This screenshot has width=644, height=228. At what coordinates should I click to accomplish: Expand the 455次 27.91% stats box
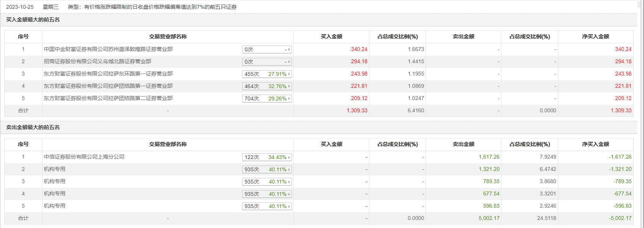pos(267,74)
